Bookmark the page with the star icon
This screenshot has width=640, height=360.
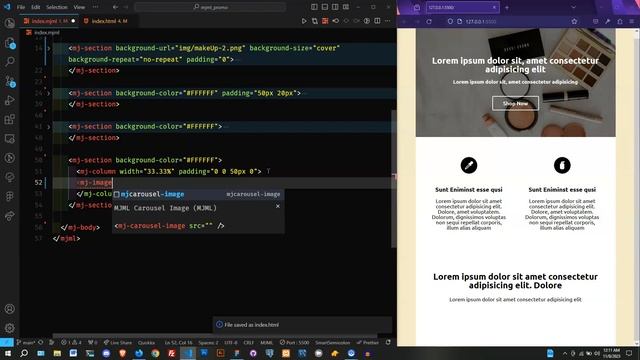click(x=574, y=21)
